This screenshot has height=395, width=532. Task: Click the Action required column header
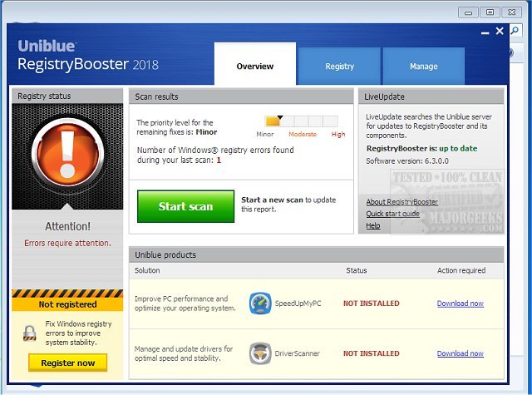coord(461,270)
